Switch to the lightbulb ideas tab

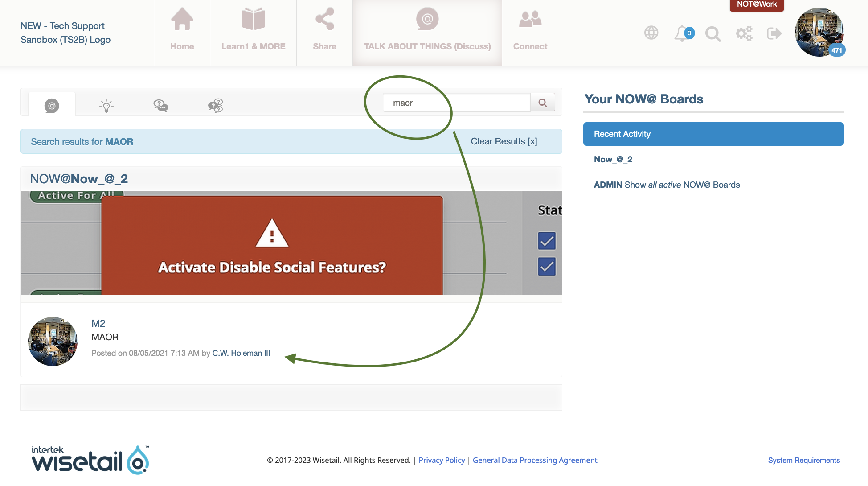tap(106, 106)
